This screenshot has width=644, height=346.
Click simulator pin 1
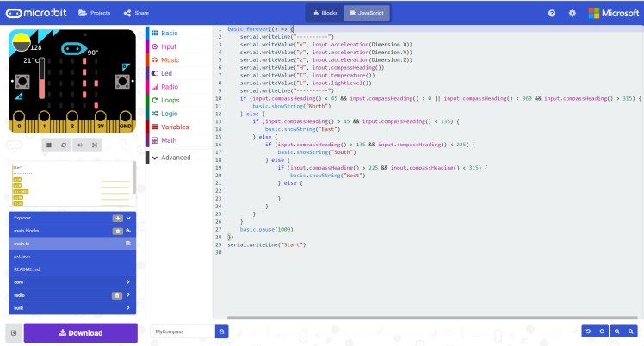(44, 122)
